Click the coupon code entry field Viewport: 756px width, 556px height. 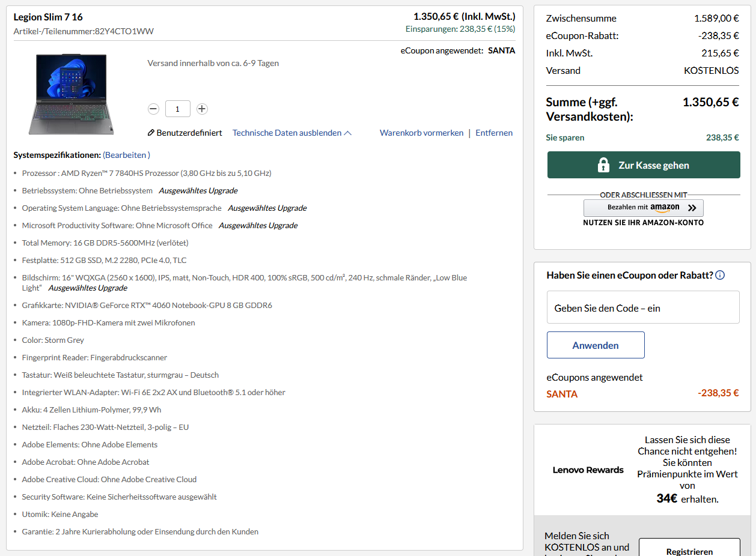click(643, 307)
